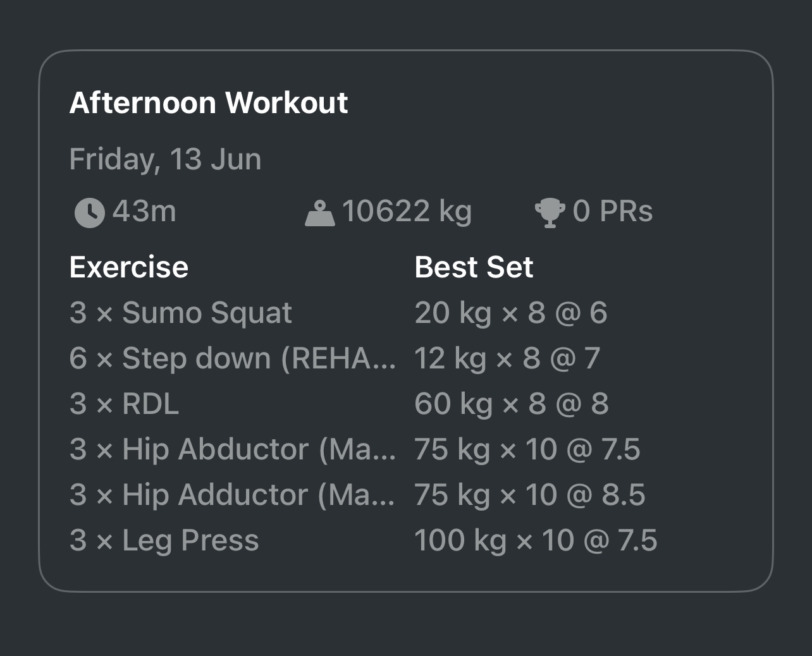Click the 20 kg × 8 @ 6 best set
This screenshot has width=812, height=656.
pyautogui.click(x=510, y=313)
